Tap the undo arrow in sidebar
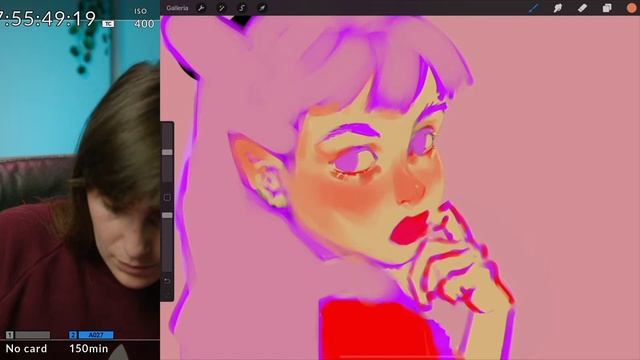Viewport: 640px width, 360px height. point(167,281)
